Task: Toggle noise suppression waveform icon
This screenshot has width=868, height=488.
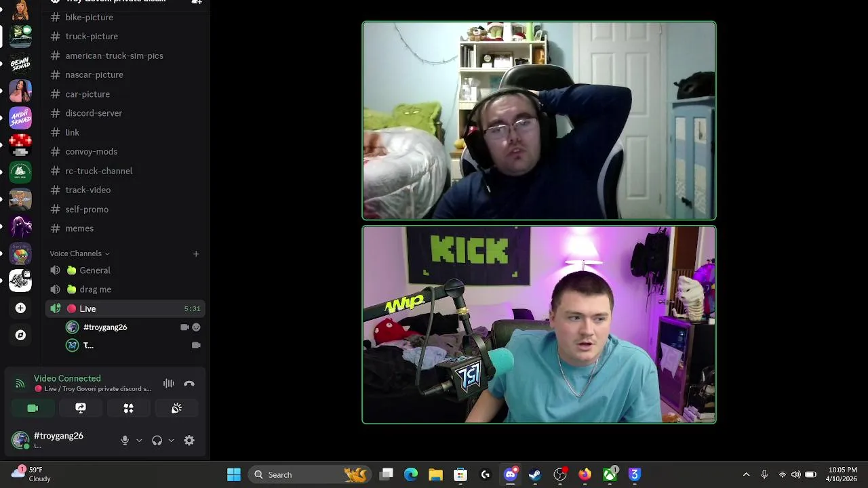Action: 168,384
